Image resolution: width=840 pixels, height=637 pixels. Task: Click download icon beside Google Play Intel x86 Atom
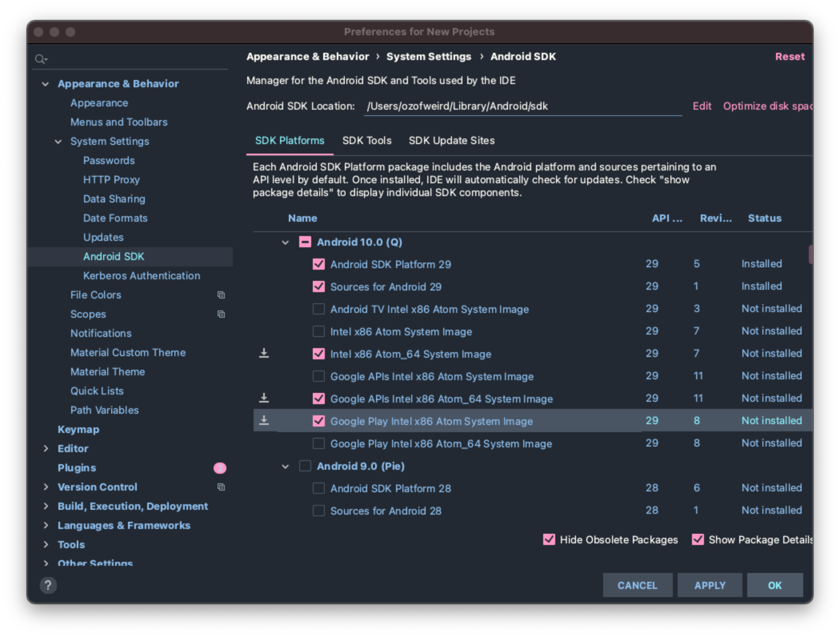(264, 421)
